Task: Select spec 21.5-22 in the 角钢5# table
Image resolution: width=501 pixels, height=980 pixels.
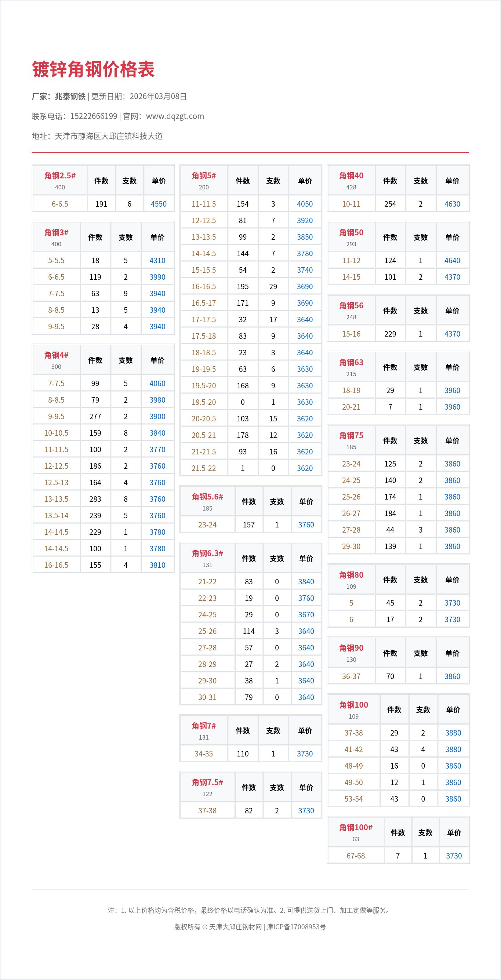Action: (x=204, y=468)
